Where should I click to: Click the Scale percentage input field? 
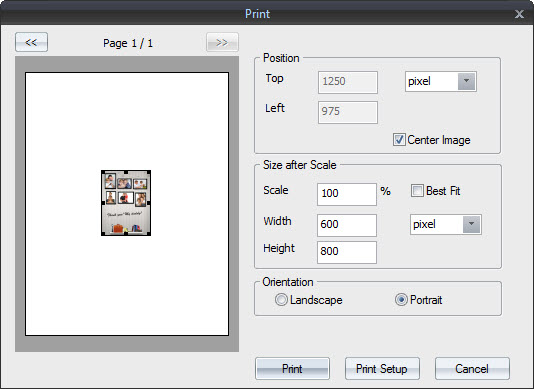pyautogui.click(x=347, y=194)
